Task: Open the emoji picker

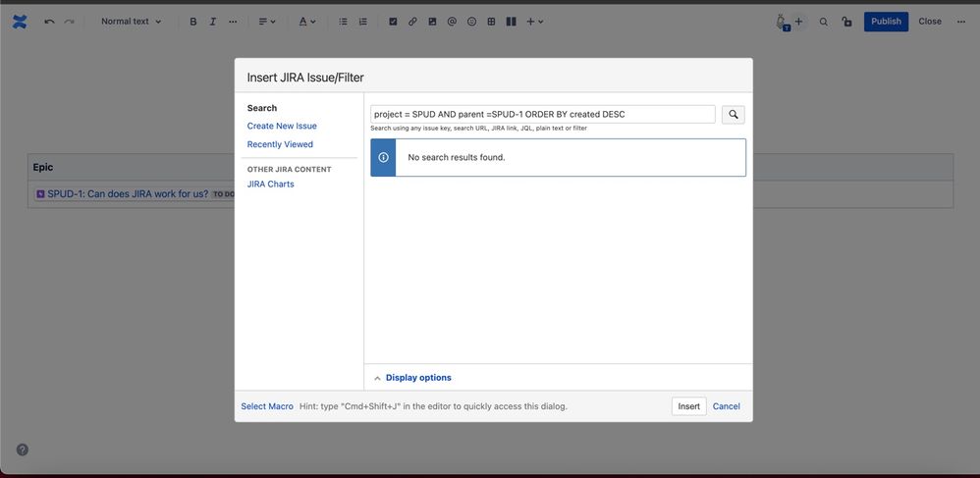Action: click(x=472, y=22)
